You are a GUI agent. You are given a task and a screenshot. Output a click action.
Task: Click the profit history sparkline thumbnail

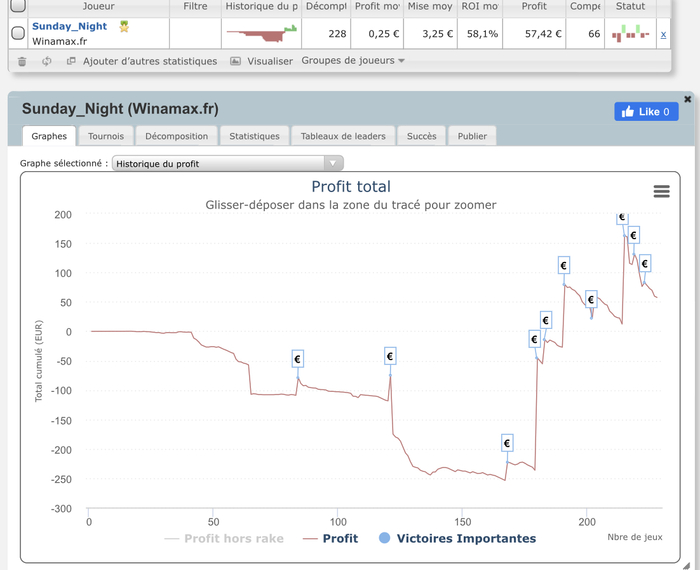pos(262,34)
